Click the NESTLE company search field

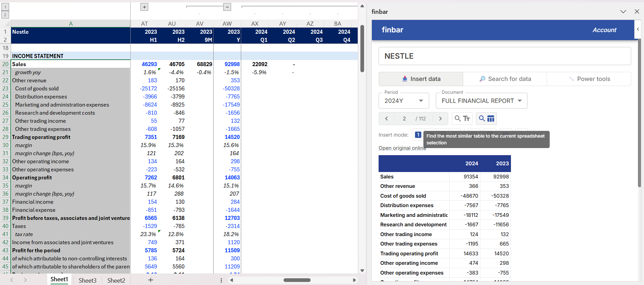pyautogui.click(x=504, y=56)
